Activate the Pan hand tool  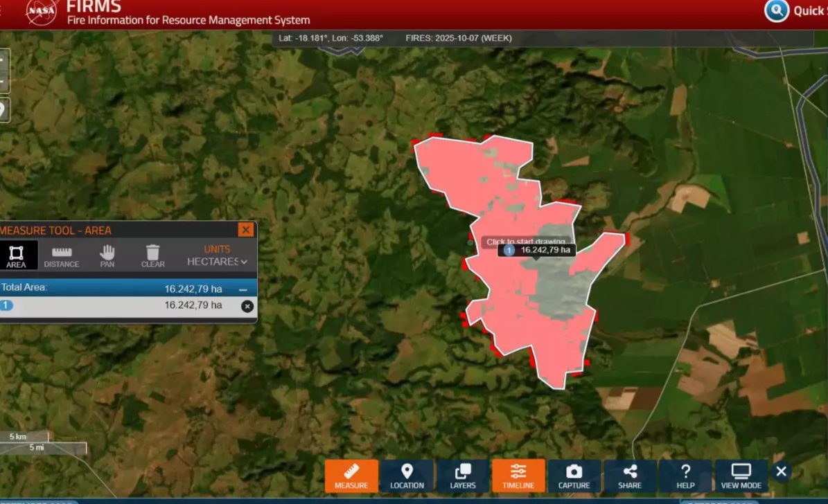click(107, 255)
